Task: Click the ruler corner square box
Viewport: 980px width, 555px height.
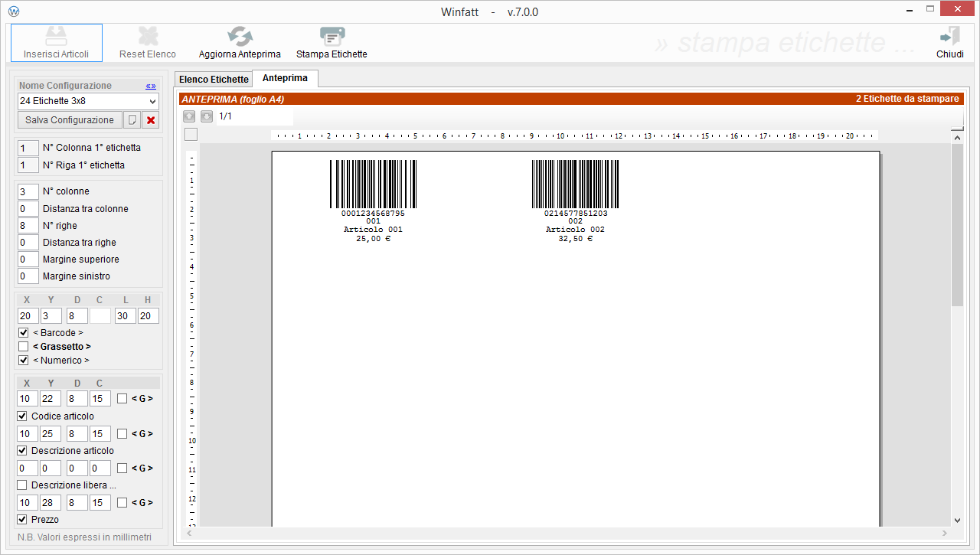Action: 191,135
